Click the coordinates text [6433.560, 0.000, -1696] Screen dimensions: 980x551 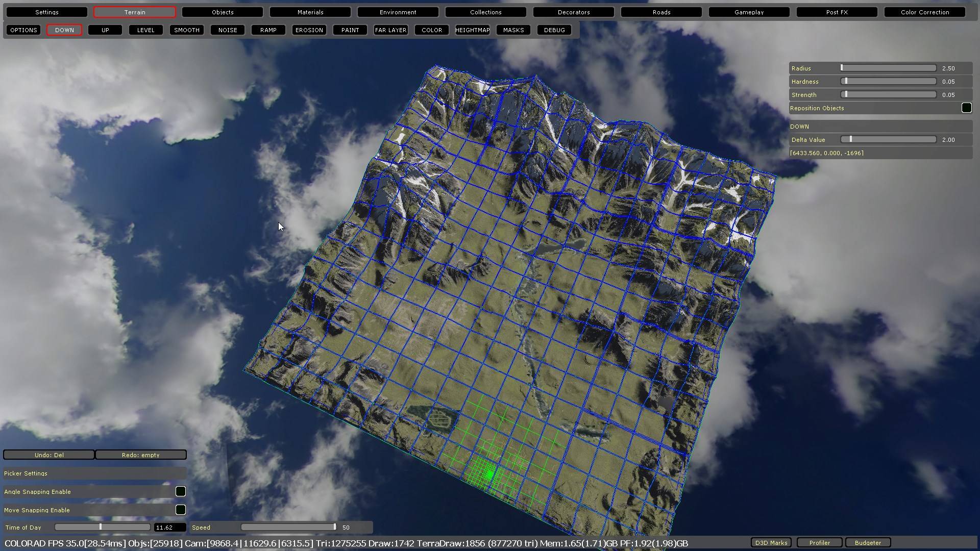827,153
